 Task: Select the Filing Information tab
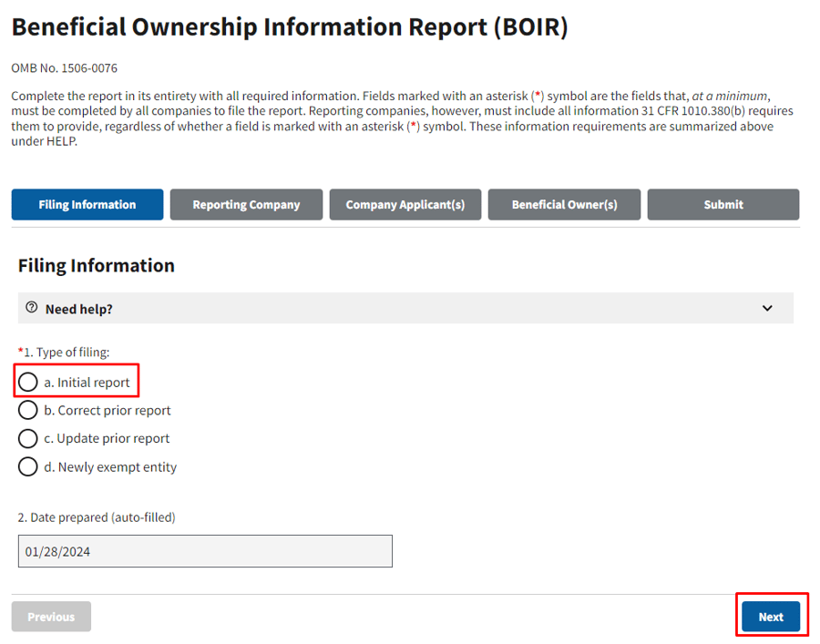click(87, 204)
